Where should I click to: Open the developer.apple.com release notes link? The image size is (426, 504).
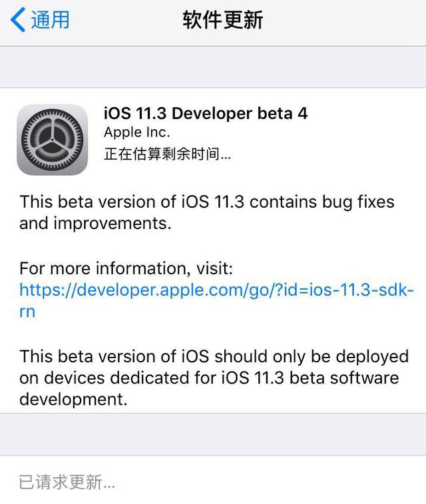coord(216,300)
